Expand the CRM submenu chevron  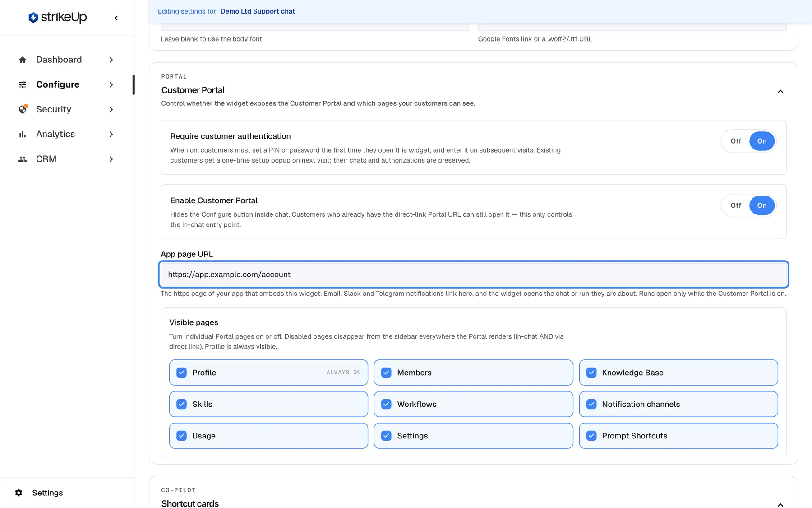(x=111, y=159)
